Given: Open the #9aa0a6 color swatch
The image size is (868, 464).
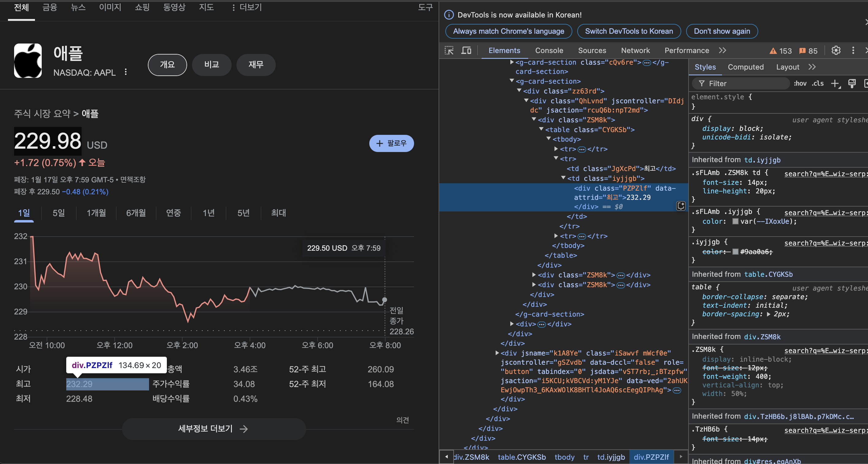Looking at the screenshot, I should pos(735,252).
